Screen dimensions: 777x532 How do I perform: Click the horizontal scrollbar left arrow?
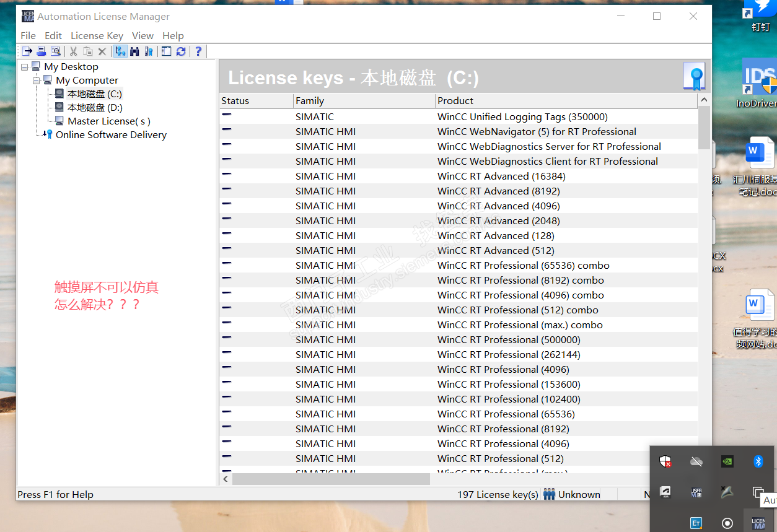[226, 479]
